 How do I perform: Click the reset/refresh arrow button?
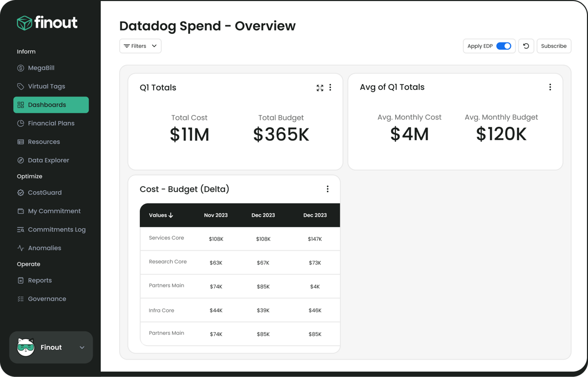(526, 46)
